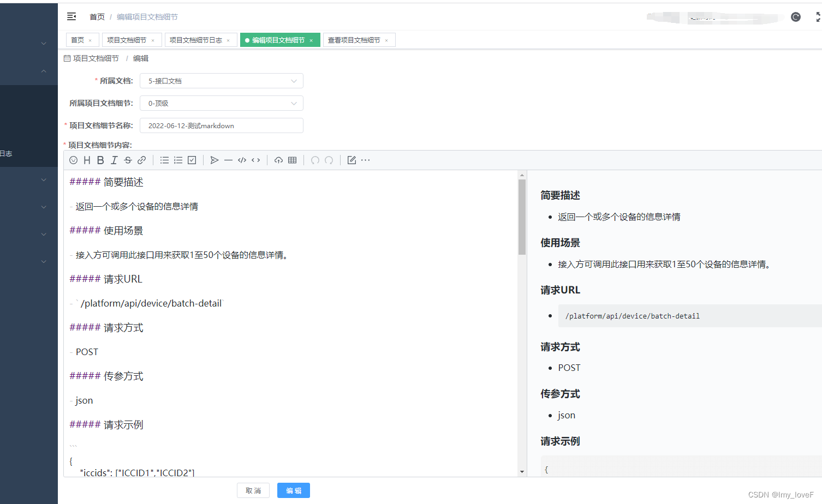Open the 所属项目文档细节 dropdown showing 0-顶级
Image resolution: width=822 pixels, height=504 pixels.
221,103
